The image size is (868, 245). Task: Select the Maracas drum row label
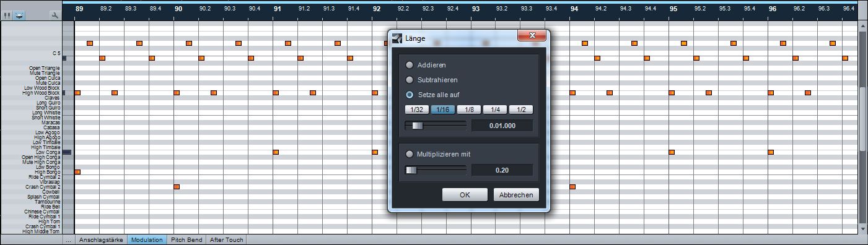coord(51,123)
